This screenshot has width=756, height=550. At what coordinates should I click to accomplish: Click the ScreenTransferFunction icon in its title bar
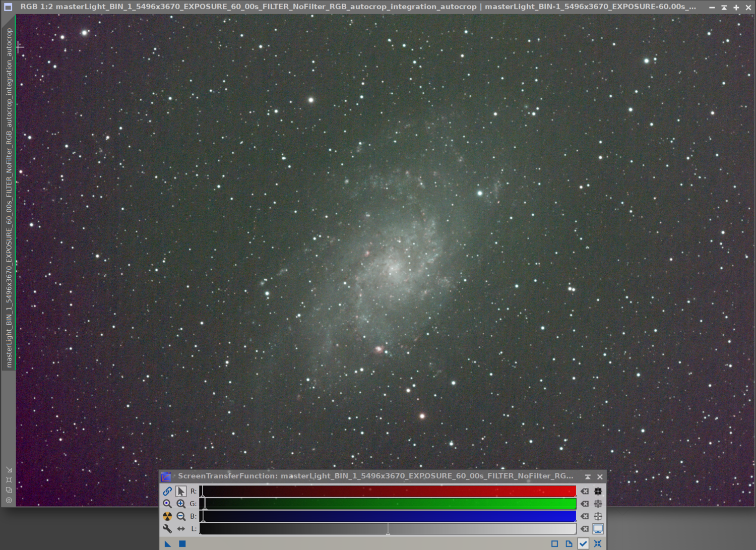166,476
